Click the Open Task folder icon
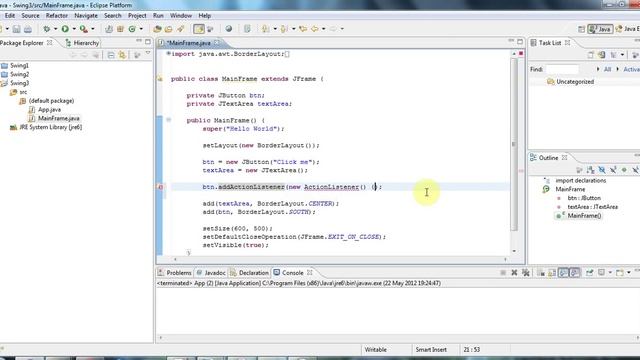The width and height of the screenshot is (640, 360). pos(169,29)
